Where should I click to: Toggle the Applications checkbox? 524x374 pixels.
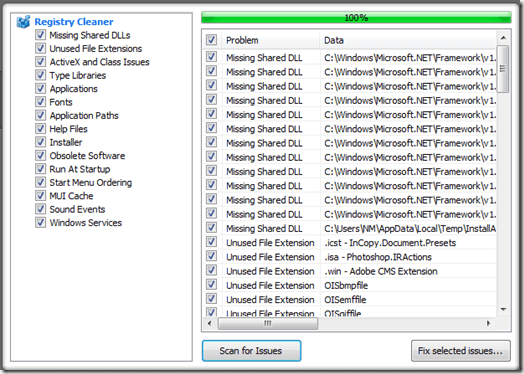[x=40, y=88]
